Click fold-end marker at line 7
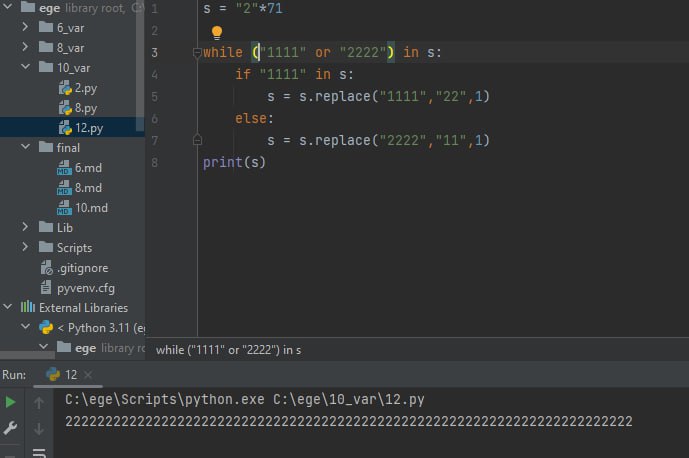Image resolution: width=689 pixels, height=458 pixels. click(197, 140)
